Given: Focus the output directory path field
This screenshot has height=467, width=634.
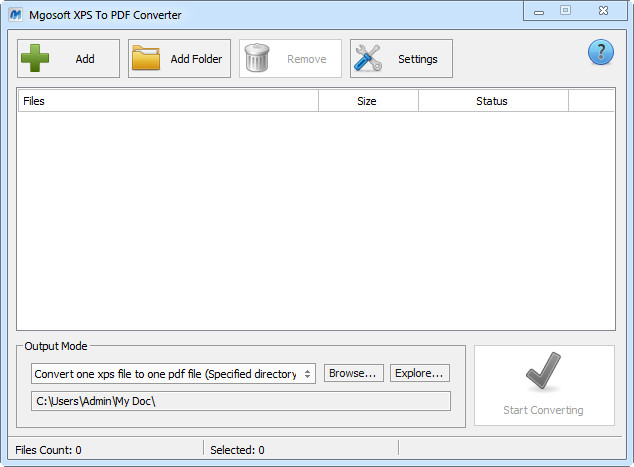Looking at the screenshot, I should point(240,401).
